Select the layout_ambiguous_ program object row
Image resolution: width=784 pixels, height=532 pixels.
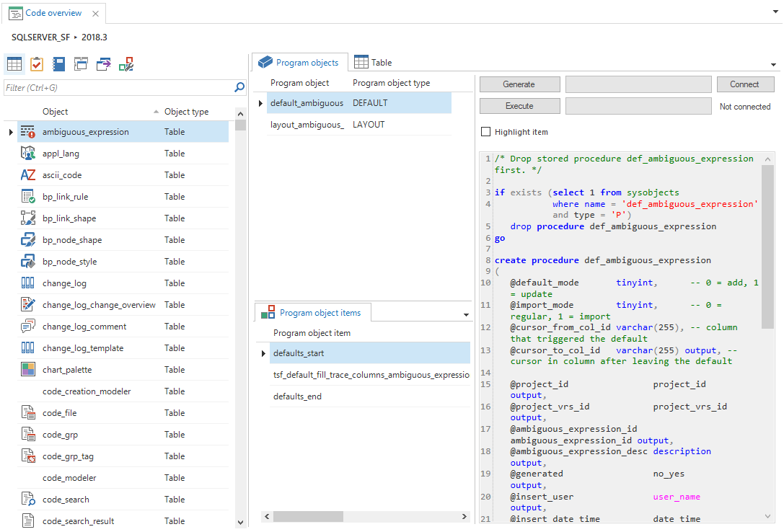click(x=307, y=125)
